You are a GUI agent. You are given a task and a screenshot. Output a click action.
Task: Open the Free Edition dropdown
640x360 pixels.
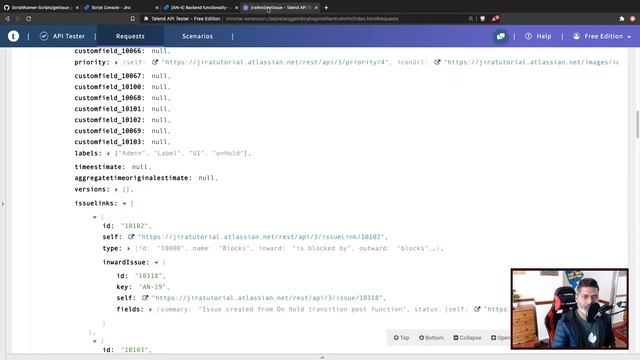[x=603, y=36]
